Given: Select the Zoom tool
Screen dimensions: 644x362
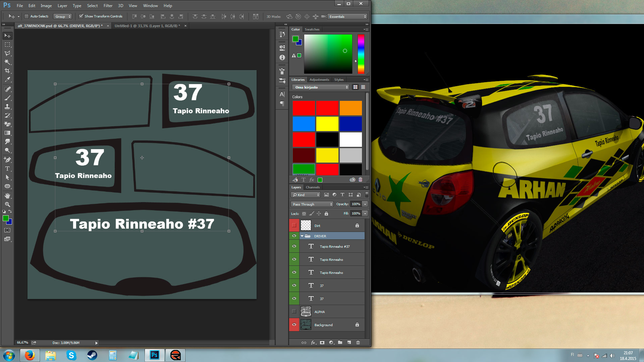Looking at the screenshot, I should click(7, 204).
